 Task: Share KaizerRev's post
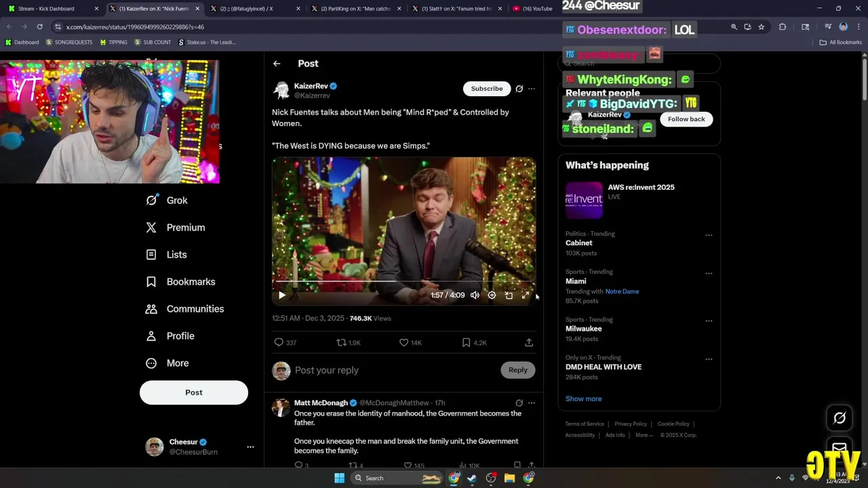[529, 343]
